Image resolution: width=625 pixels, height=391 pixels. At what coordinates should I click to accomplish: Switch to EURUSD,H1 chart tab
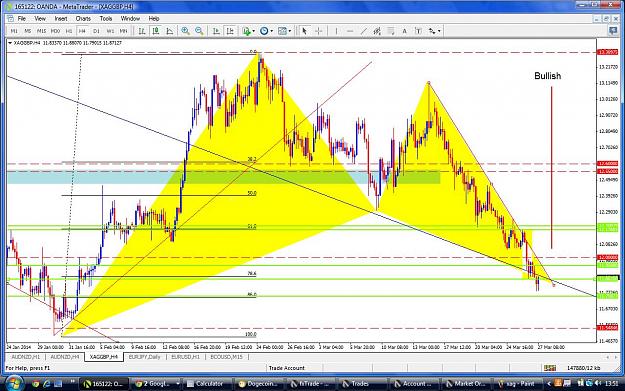(x=185, y=357)
